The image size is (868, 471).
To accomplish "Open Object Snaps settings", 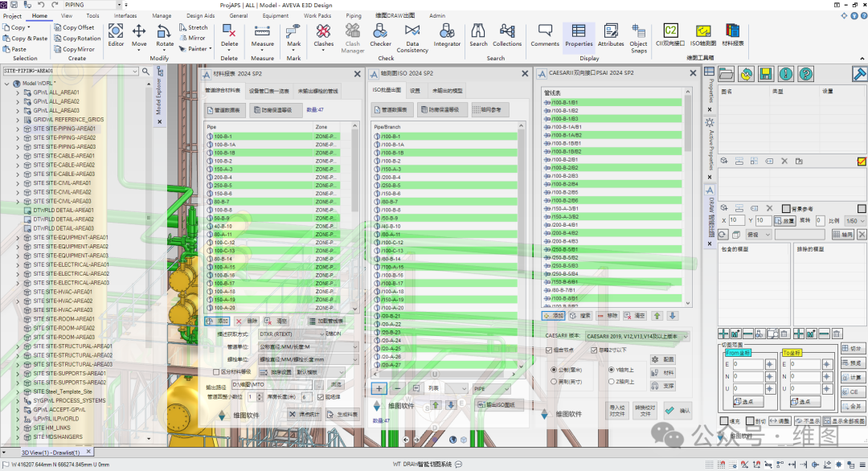I will click(x=638, y=39).
